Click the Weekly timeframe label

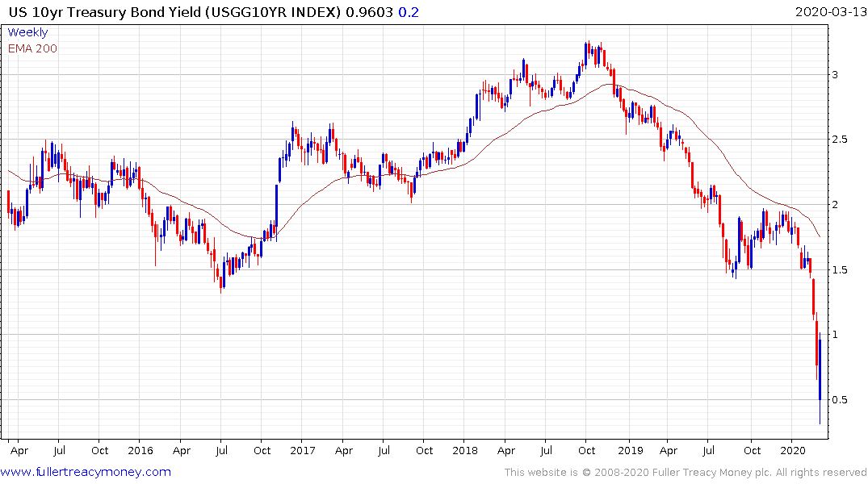27,32
